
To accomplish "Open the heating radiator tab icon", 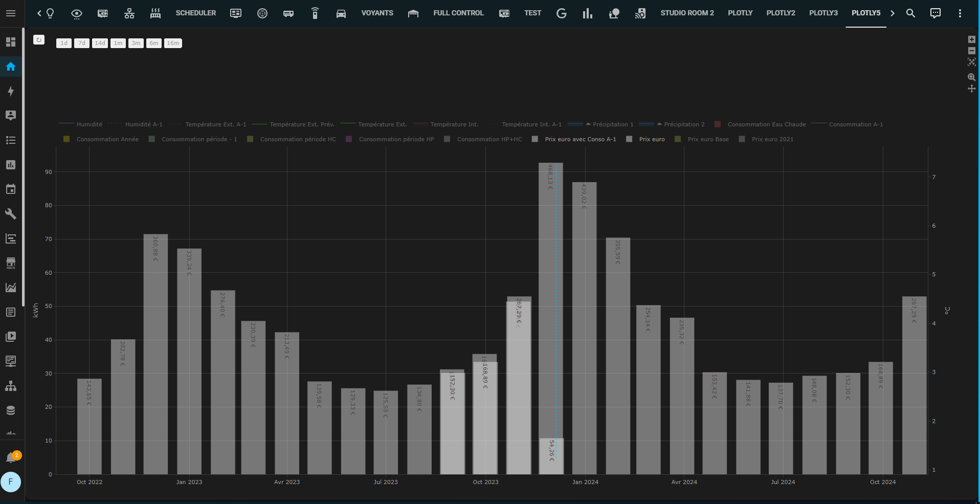I will (155, 14).
